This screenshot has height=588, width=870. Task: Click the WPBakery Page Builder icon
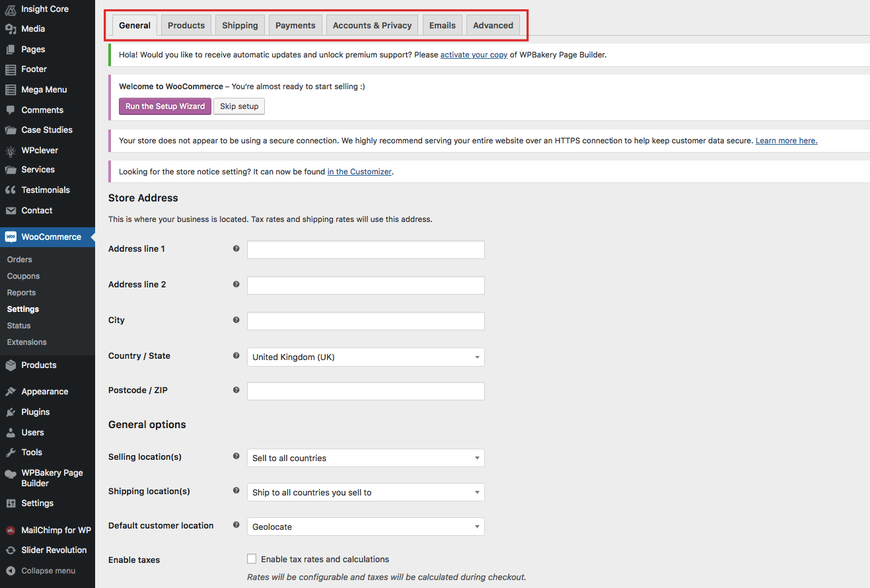11,474
